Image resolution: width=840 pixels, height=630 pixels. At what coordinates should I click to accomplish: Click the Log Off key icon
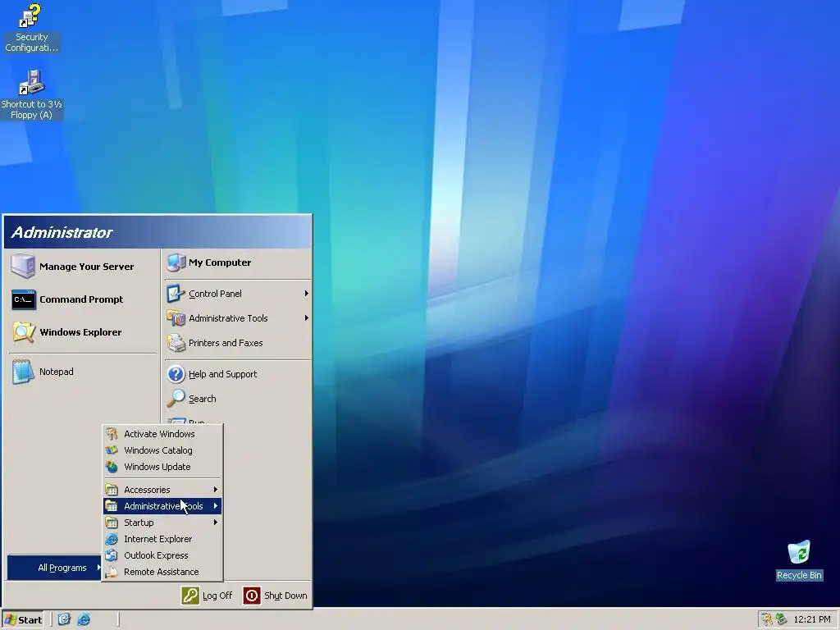coord(190,596)
